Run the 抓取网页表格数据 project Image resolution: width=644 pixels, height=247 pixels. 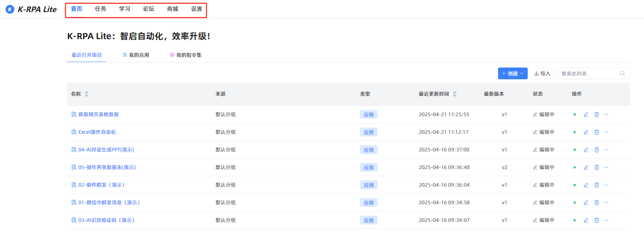click(575, 115)
